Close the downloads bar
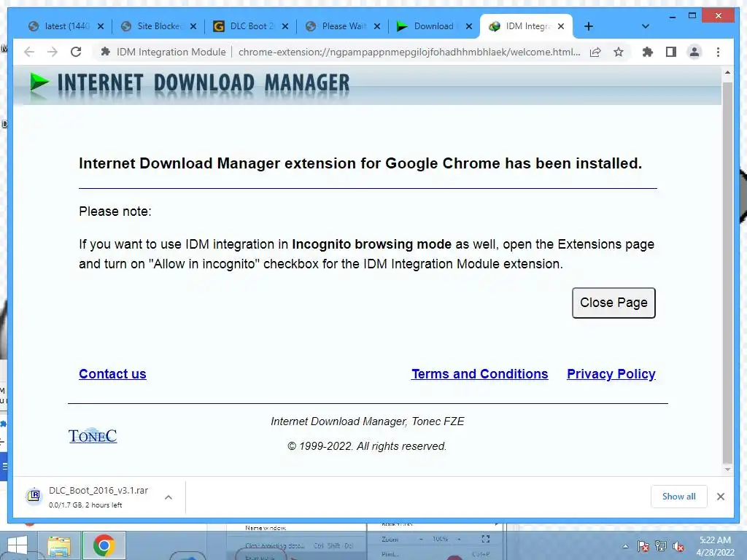 coord(720,497)
